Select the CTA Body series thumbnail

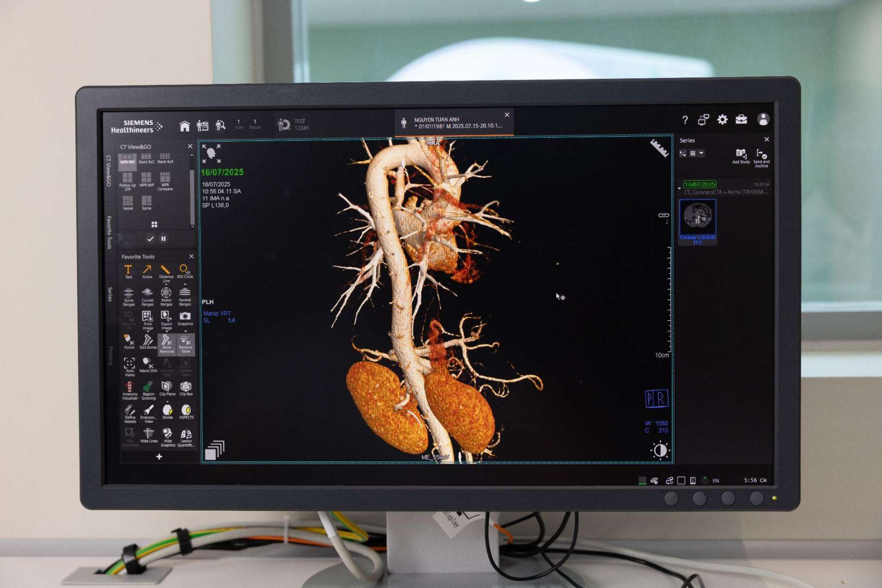coord(697,217)
